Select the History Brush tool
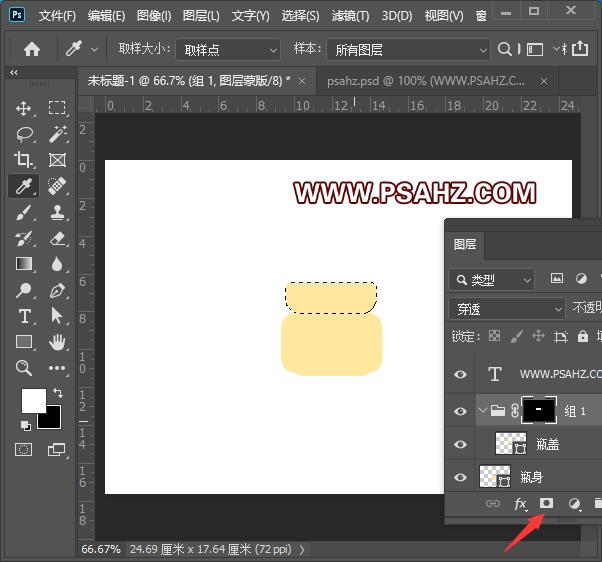Viewport: 602px width, 562px height. [x=24, y=238]
